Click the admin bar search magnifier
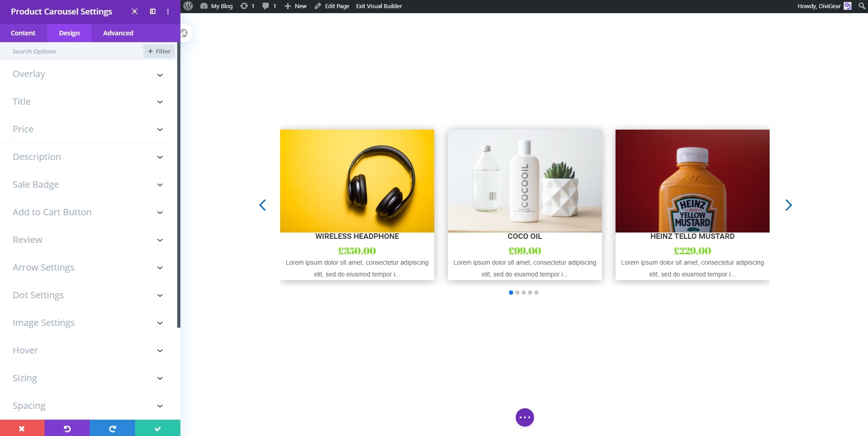 862,6
